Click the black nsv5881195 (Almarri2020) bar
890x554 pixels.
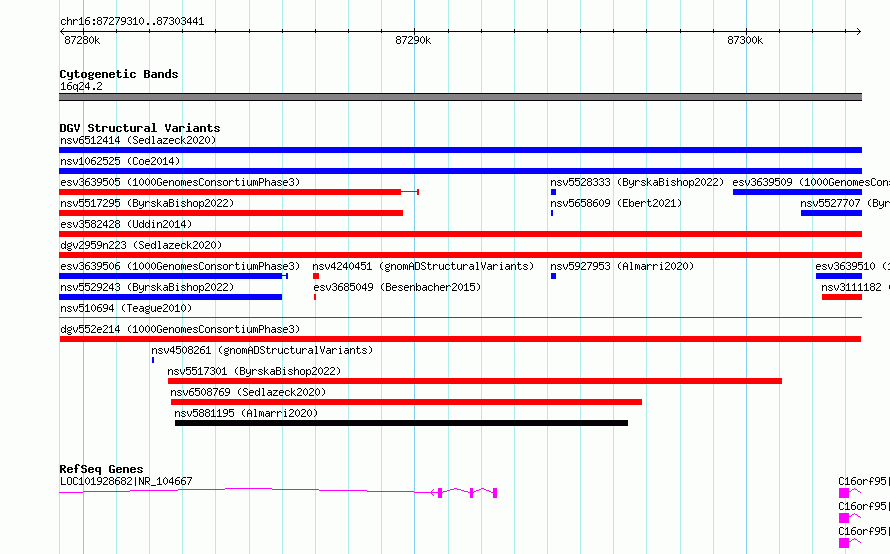(401, 423)
